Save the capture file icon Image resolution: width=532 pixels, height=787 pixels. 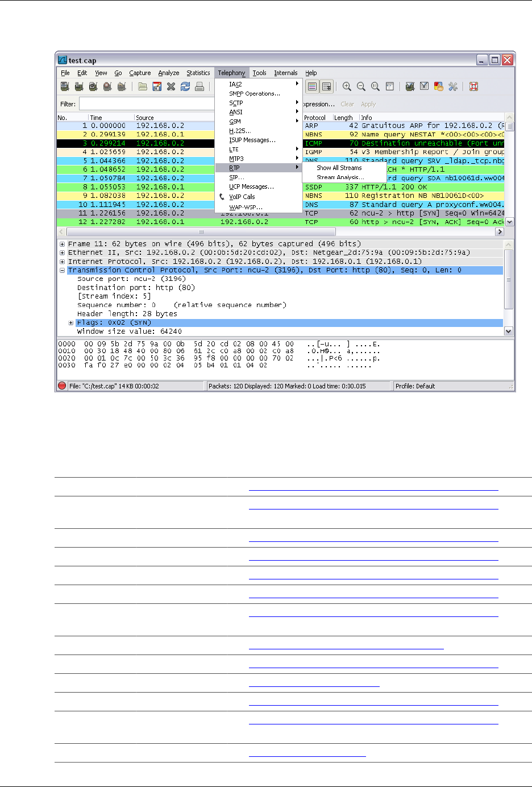(157, 86)
